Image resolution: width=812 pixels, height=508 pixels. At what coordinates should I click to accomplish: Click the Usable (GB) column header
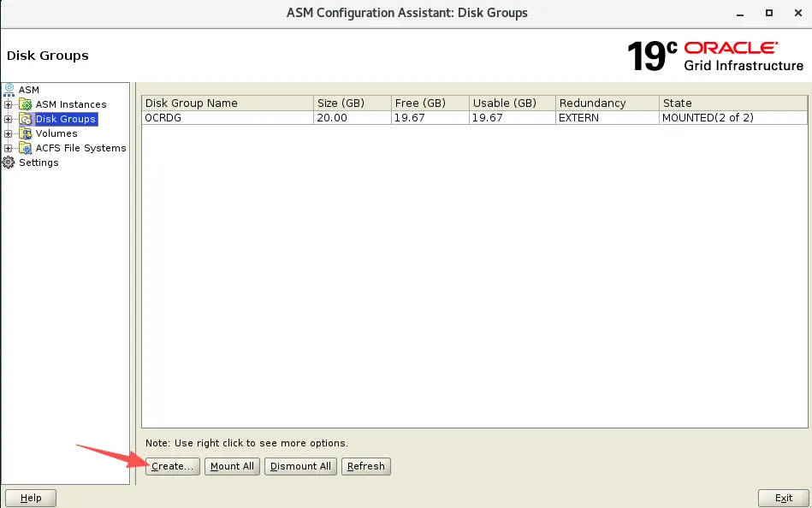point(513,103)
